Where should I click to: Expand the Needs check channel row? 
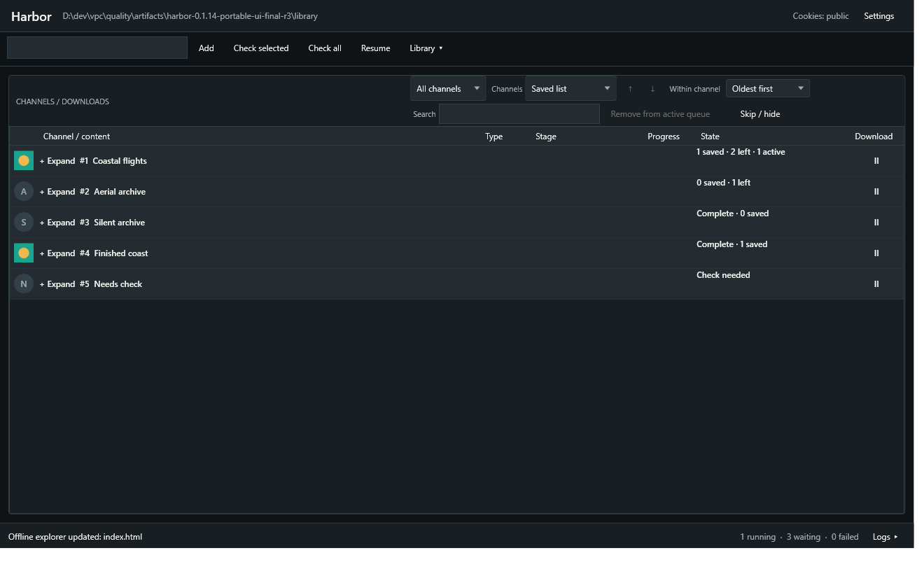pos(57,284)
